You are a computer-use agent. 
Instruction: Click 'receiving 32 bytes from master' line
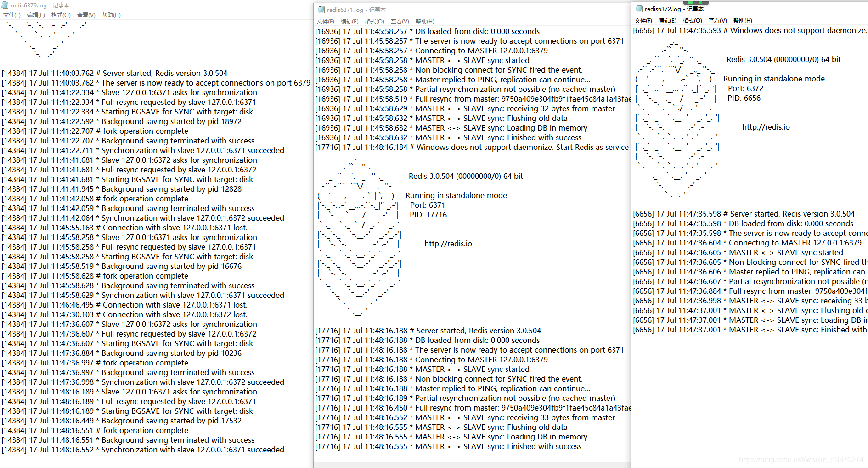(x=465, y=108)
